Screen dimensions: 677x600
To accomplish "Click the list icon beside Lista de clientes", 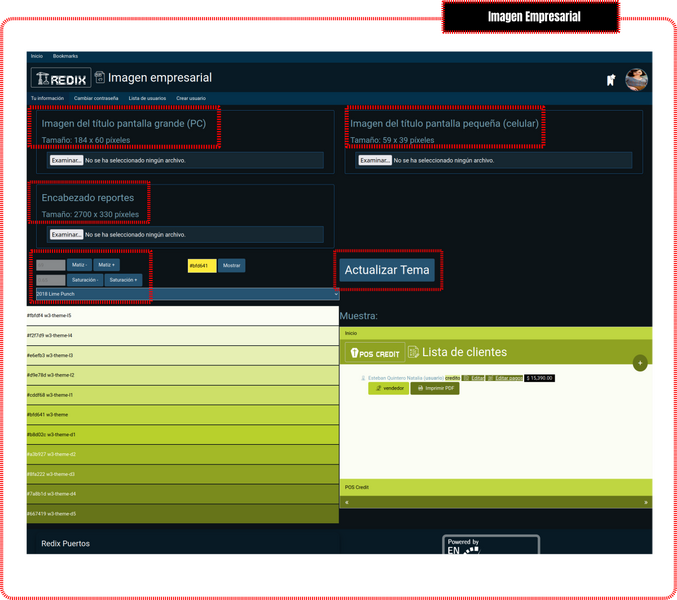I will 413,352.
